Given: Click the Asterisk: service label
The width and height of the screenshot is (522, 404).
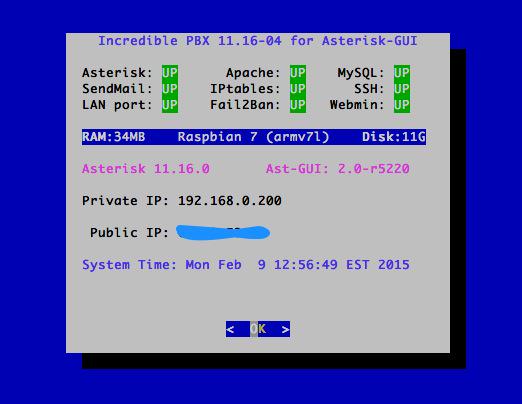Looking at the screenshot, I should [117, 73].
